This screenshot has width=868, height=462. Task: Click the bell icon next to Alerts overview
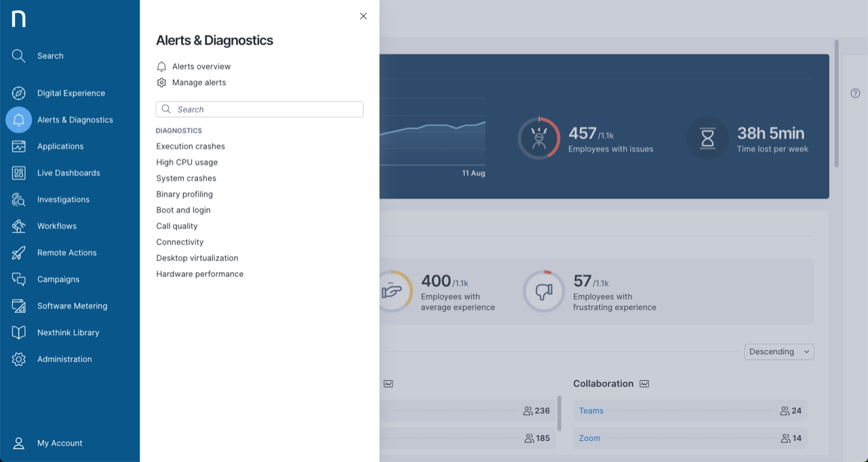(x=161, y=66)
